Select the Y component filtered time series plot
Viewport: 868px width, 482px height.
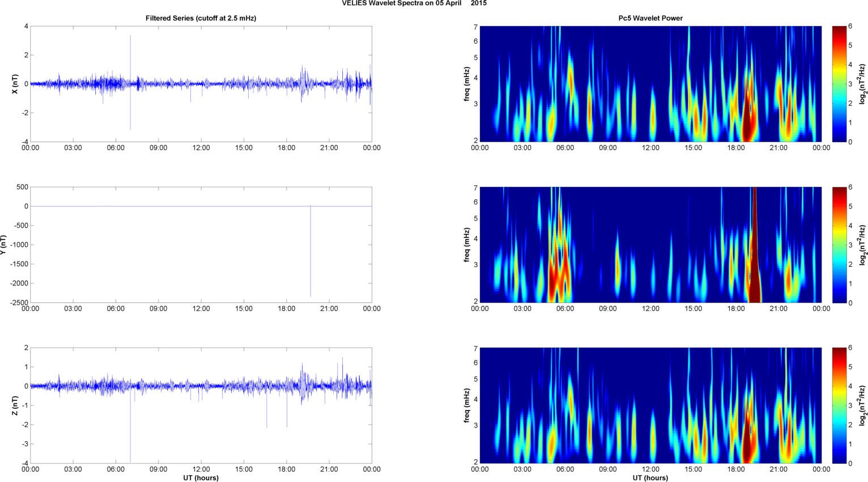point(201,245)
